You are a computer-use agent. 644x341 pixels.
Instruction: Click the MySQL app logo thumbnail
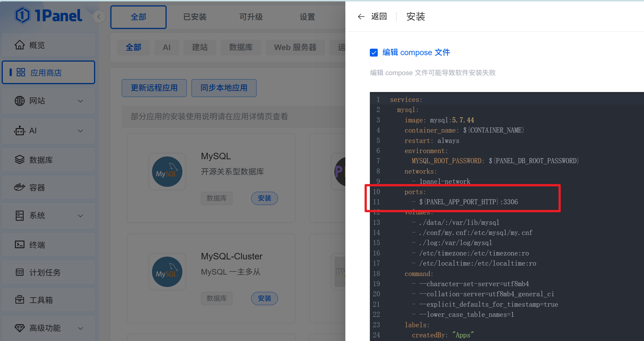(167, 172)
